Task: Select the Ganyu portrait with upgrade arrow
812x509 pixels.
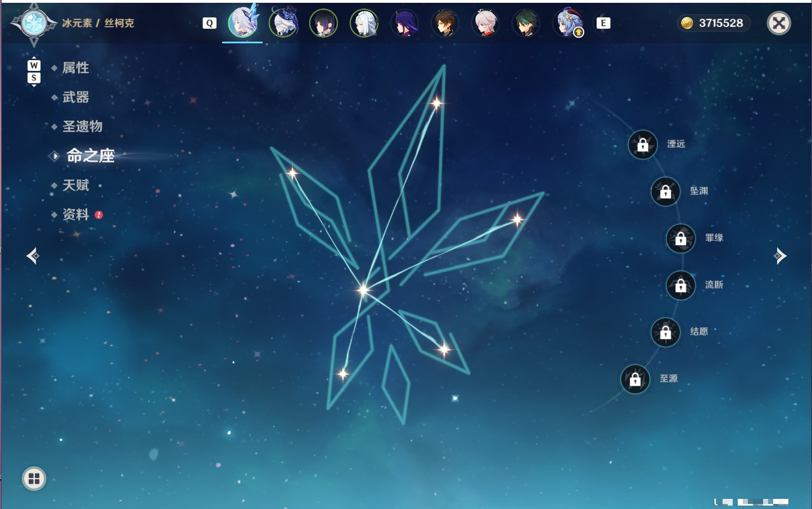Action: click(569, 23)
